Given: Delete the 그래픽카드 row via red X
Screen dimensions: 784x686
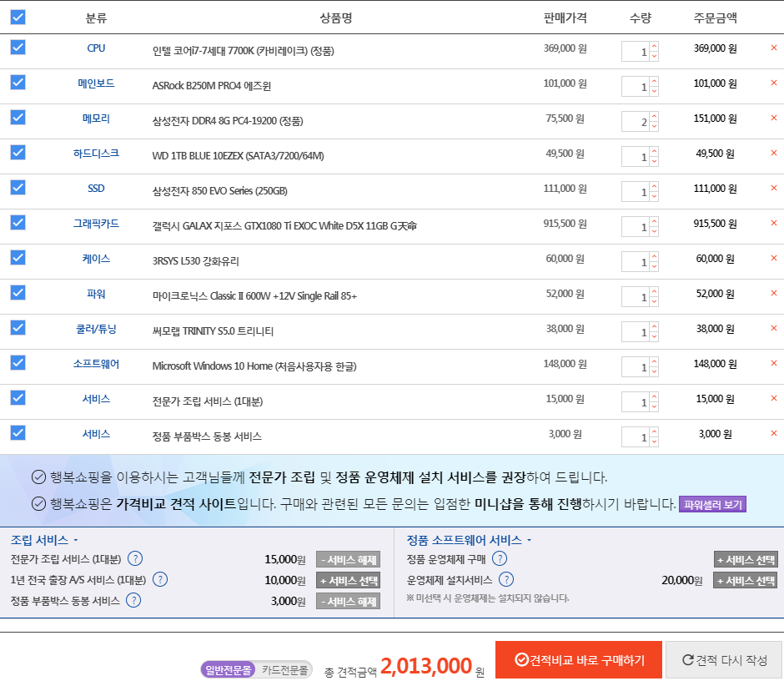Looking at the screenshot, I should tap(773, 223).
